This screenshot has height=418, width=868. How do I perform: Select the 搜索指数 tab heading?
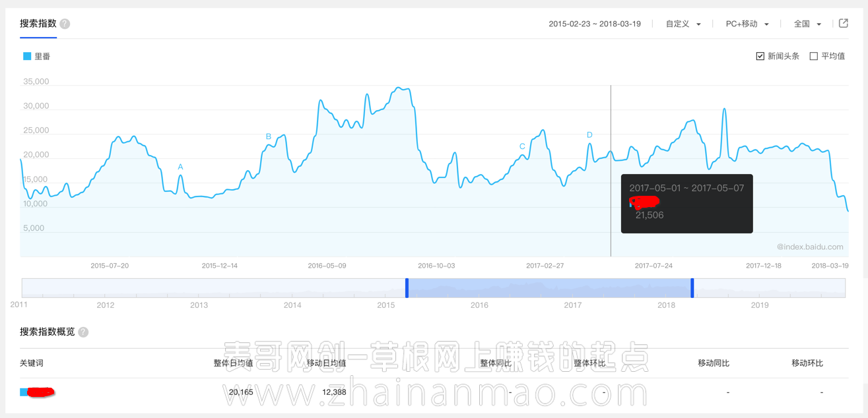[38, 24]
